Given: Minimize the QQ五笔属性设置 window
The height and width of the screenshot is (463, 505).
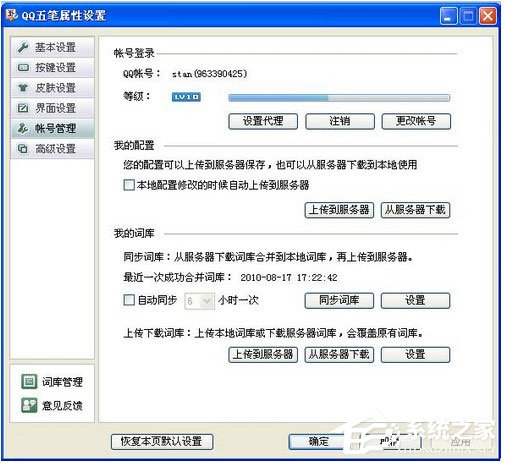Looking at the screenshot, I should coord(449,16).
